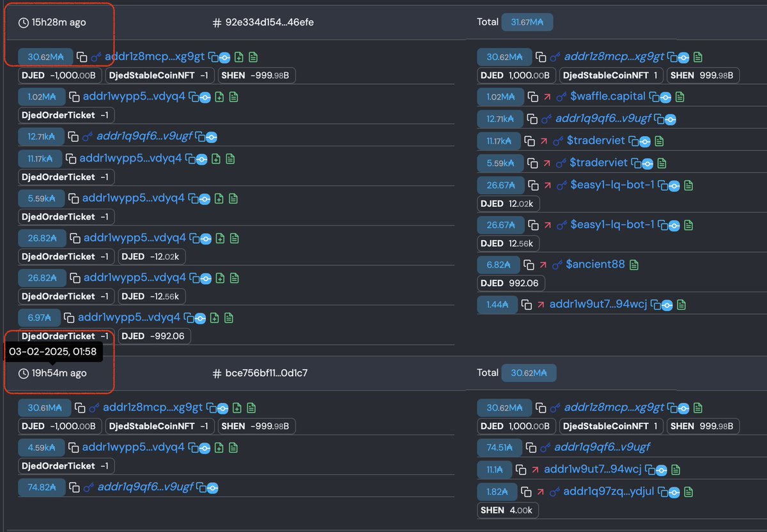Open $traderviet link in the 5.59k₳ row
The image size is (767, 532).
click(598, 163)
